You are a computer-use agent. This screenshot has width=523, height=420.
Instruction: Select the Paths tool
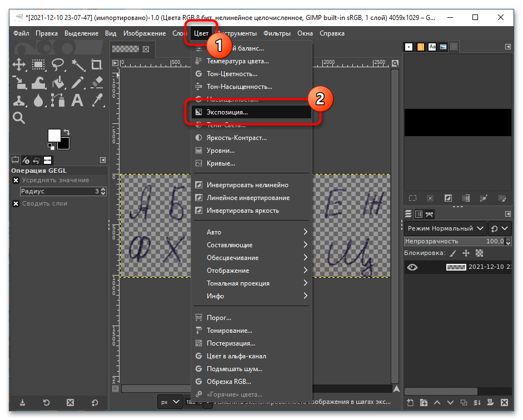(x=58, y=101)
